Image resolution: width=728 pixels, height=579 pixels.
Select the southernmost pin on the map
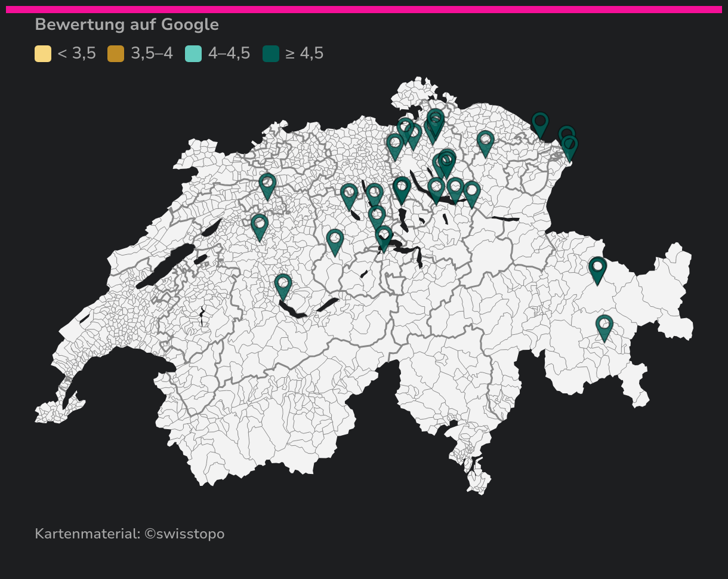[604, 326]
